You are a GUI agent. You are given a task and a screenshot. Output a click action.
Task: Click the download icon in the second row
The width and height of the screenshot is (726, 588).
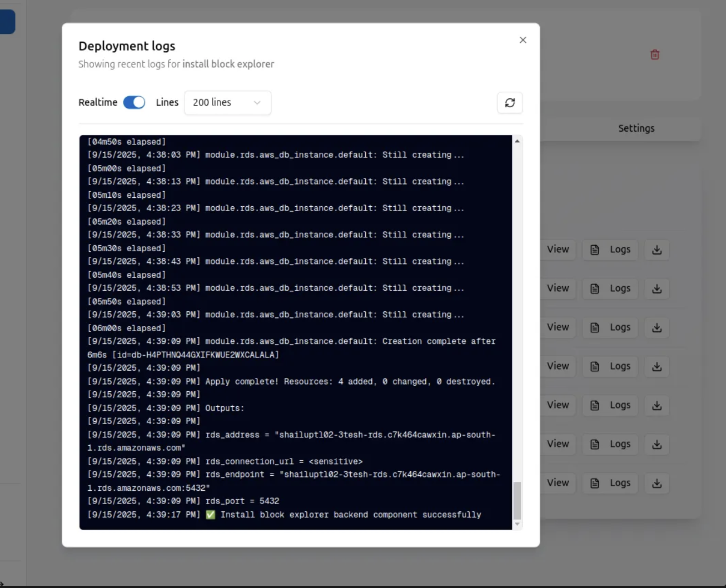pyautogui.click(x=657, y=288)
